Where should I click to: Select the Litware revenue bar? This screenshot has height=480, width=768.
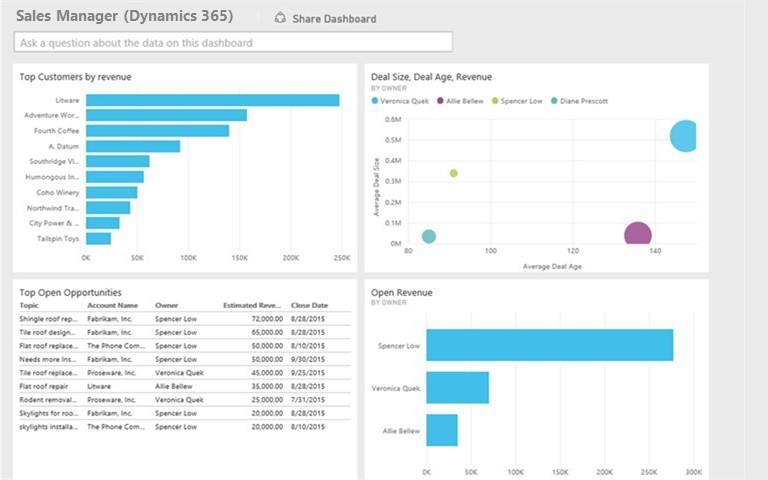(213, 100)
